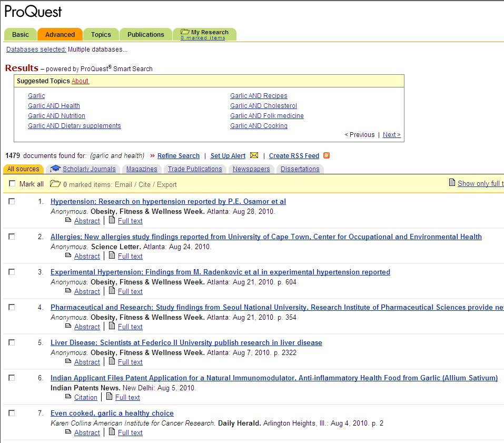
Task: Click the abstract icon for result 7
Action: 68,432
